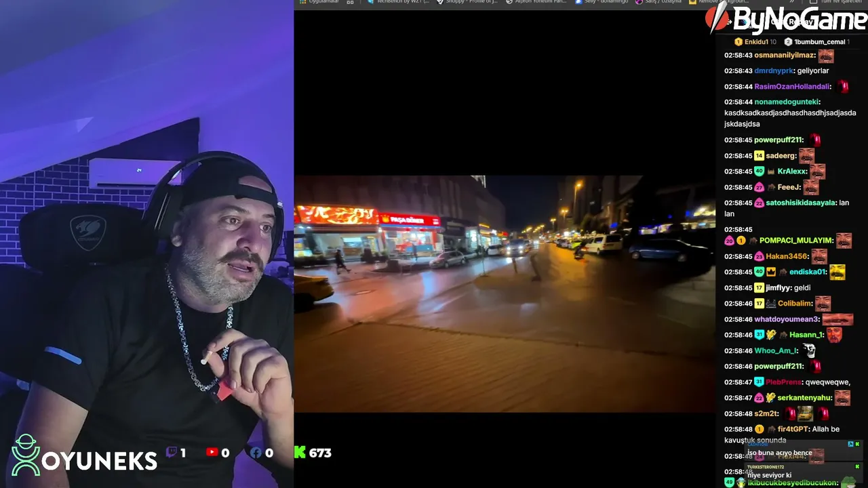Click Enkidu1 top gifter in leaderboard

click(755, 42)
